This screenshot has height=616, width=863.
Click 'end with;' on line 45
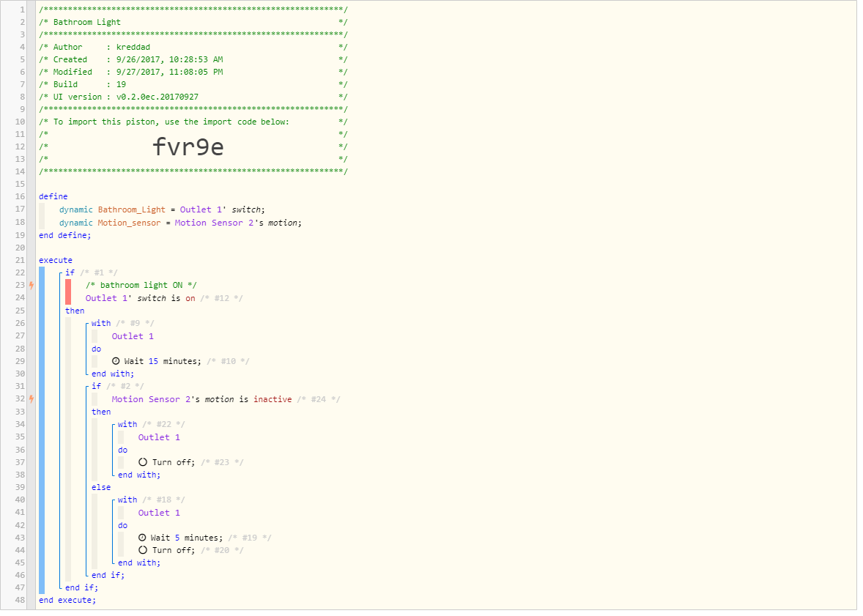coord(139,563)
